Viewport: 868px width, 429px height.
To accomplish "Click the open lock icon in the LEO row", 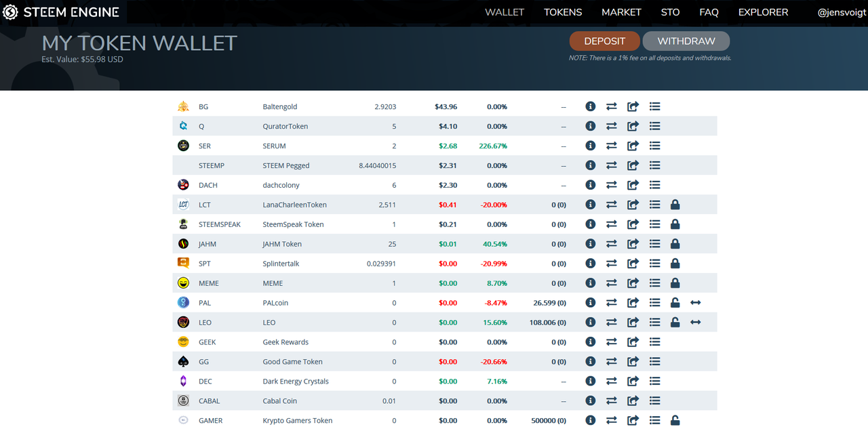I will click(x=675, y=323).
